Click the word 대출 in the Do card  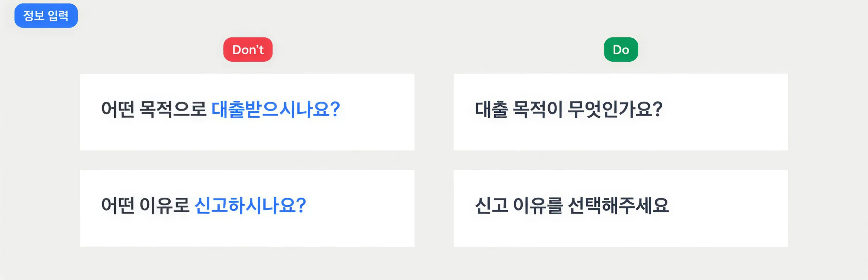(491, 109)
